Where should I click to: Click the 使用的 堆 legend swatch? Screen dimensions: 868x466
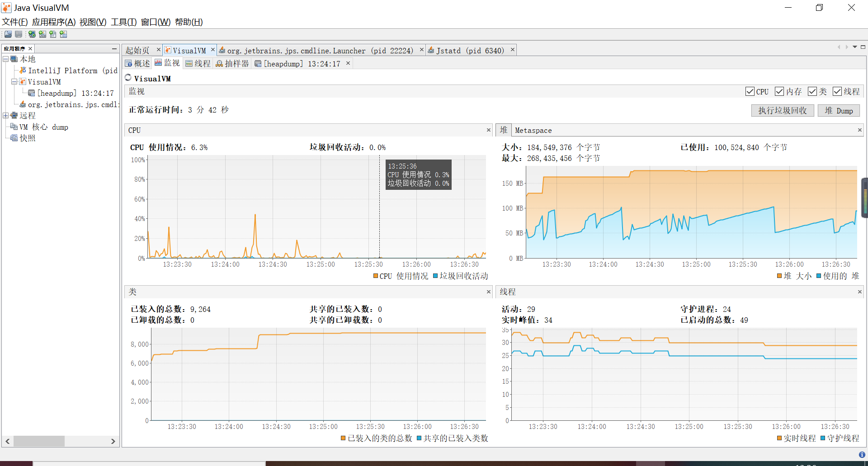819,276
